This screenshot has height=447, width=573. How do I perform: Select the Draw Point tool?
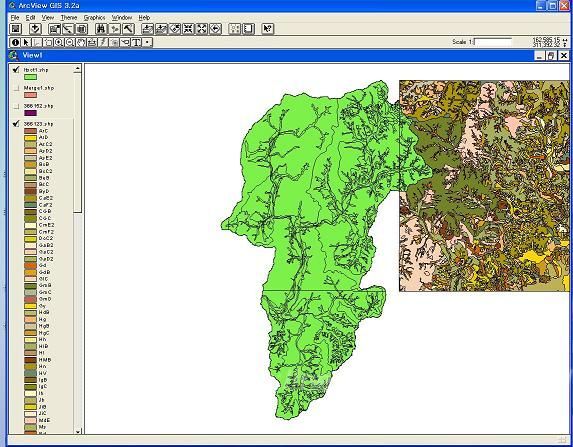(147, 42)
